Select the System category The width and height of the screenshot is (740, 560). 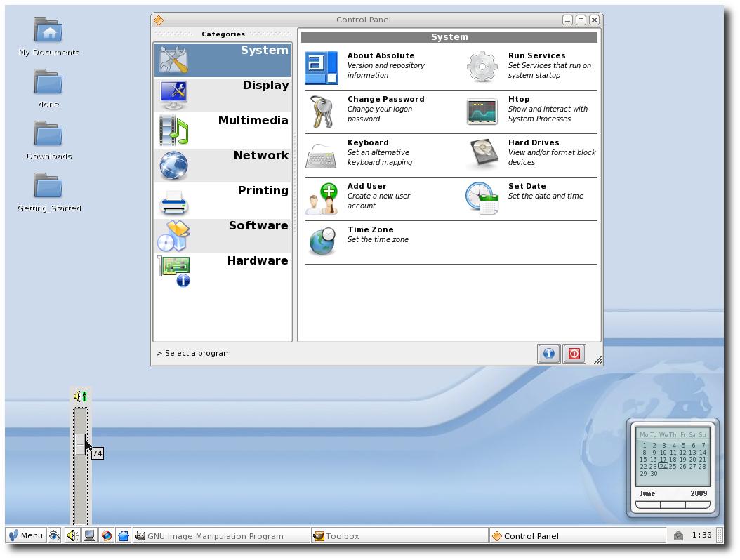click(223, 60)
